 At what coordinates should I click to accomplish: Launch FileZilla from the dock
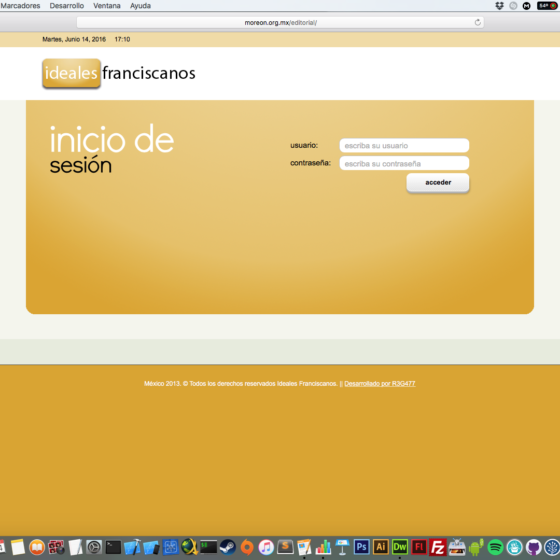click(x=438, y=547)
